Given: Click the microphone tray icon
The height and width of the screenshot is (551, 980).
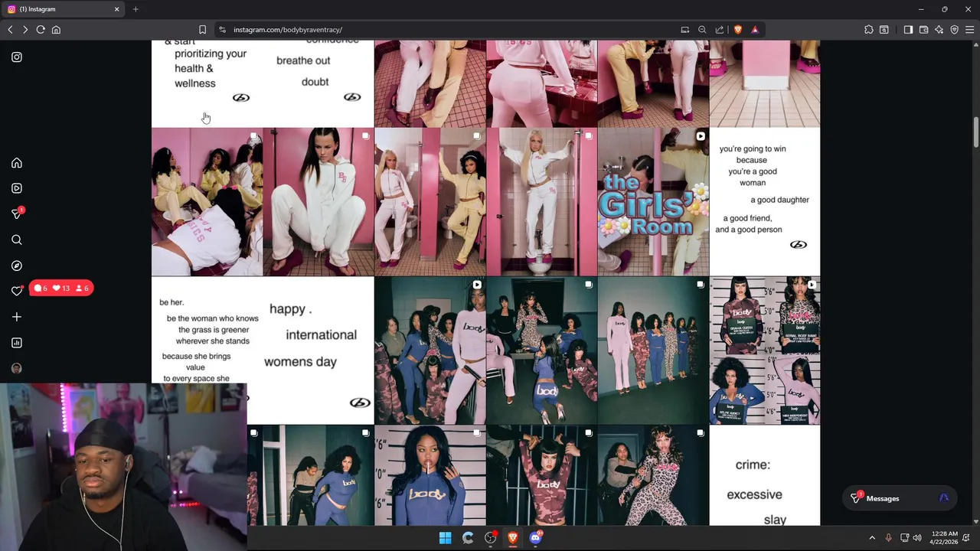Looking at the screenshot, I should [x=889, y=538].
